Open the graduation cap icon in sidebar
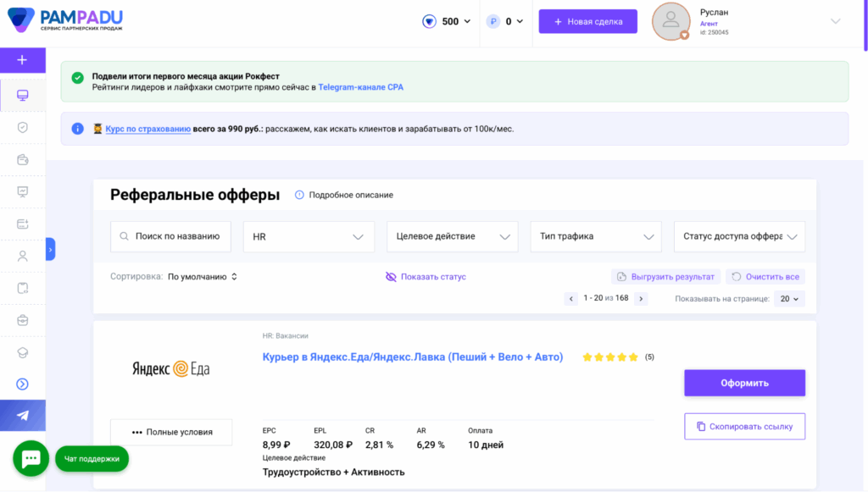 [x=23, y=352]
